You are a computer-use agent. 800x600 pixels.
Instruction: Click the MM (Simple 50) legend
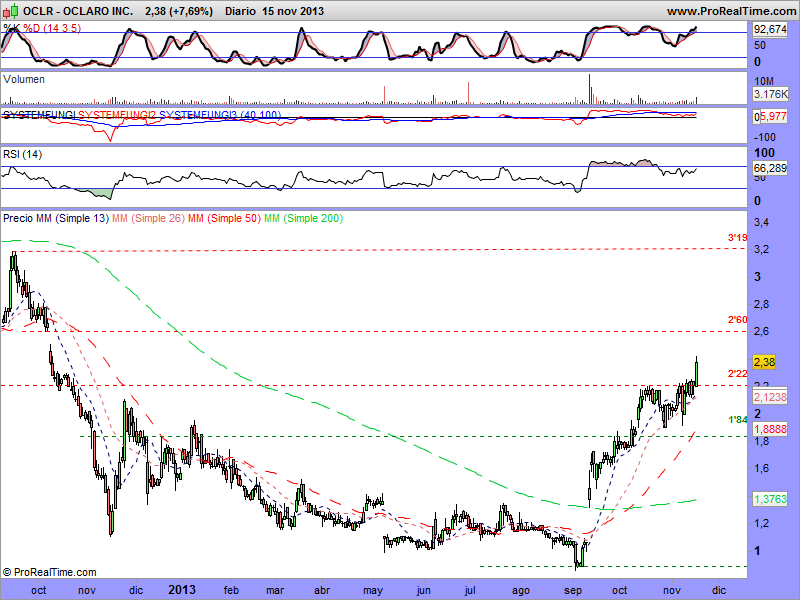click(224, 218)
